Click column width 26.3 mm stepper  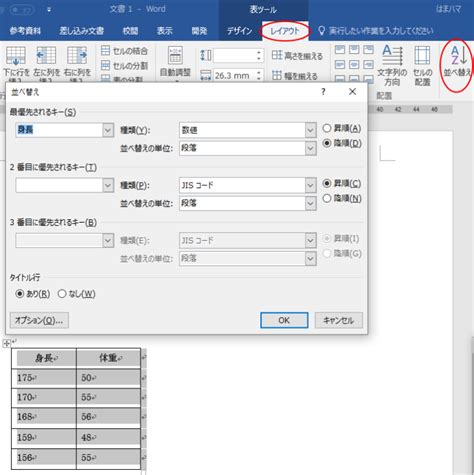259,76
